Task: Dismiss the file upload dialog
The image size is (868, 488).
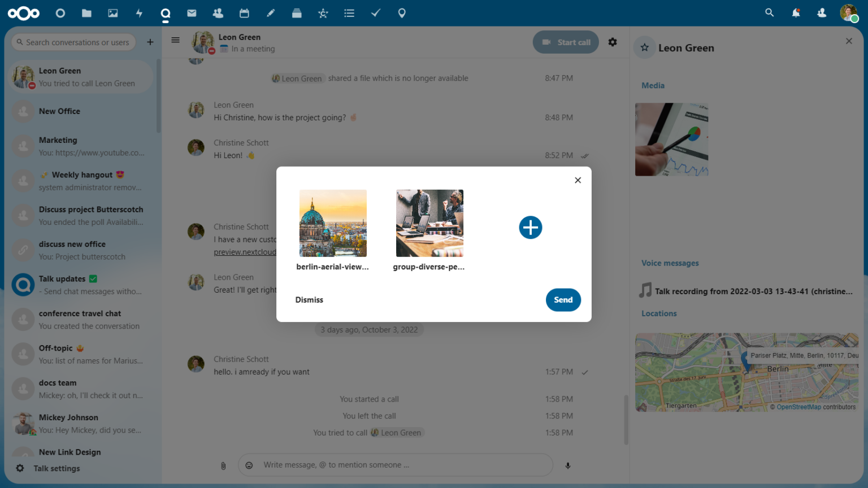Action: coord(309,300)
